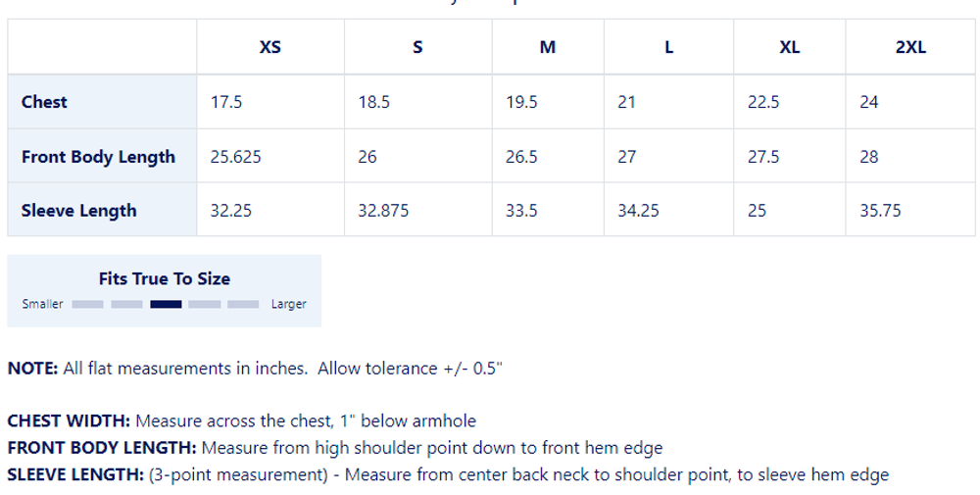Select the L size column header

(669, 47)
